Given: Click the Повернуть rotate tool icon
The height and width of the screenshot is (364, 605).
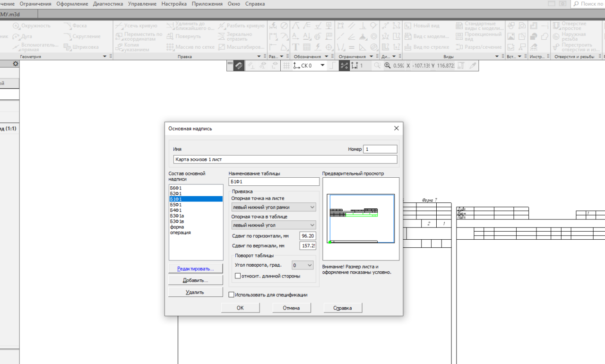Looking at the screenshot, I should tap(170, 36).
